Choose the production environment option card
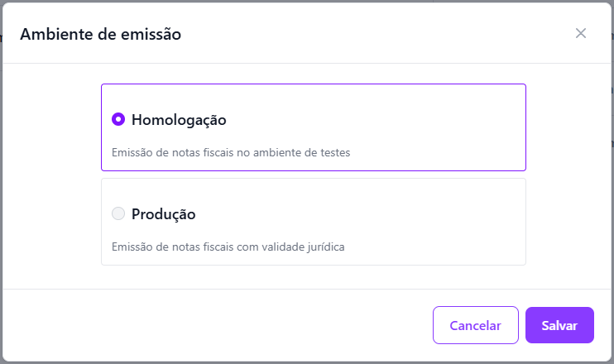614x364 pixels. (313, 222)
